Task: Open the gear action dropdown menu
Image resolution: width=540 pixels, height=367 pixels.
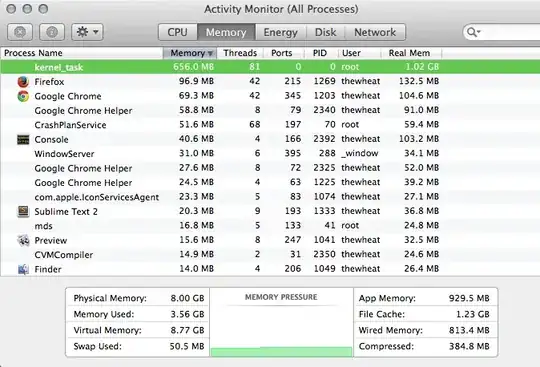Action: (x=87, y=32)
